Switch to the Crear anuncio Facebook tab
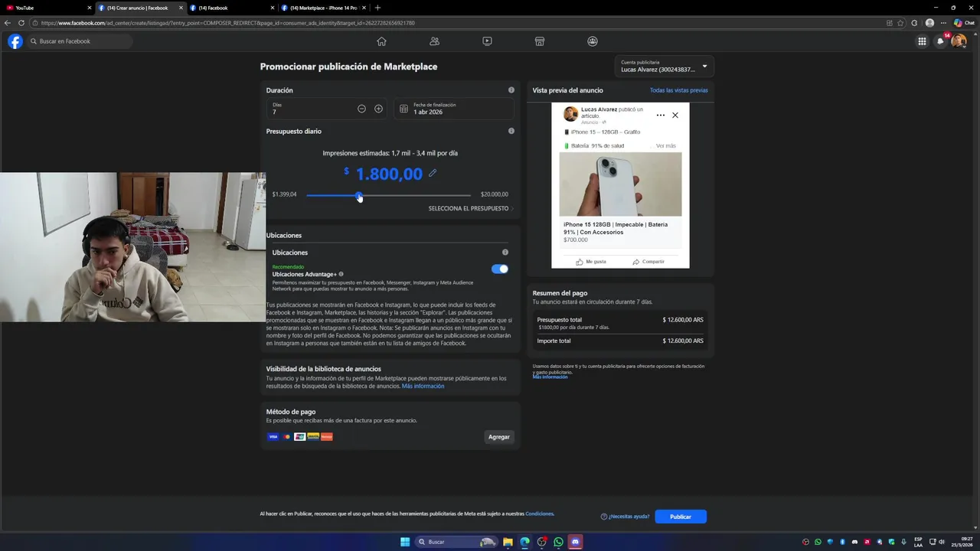The height and width of the screenshot is (551, 980). pos(141,8)
